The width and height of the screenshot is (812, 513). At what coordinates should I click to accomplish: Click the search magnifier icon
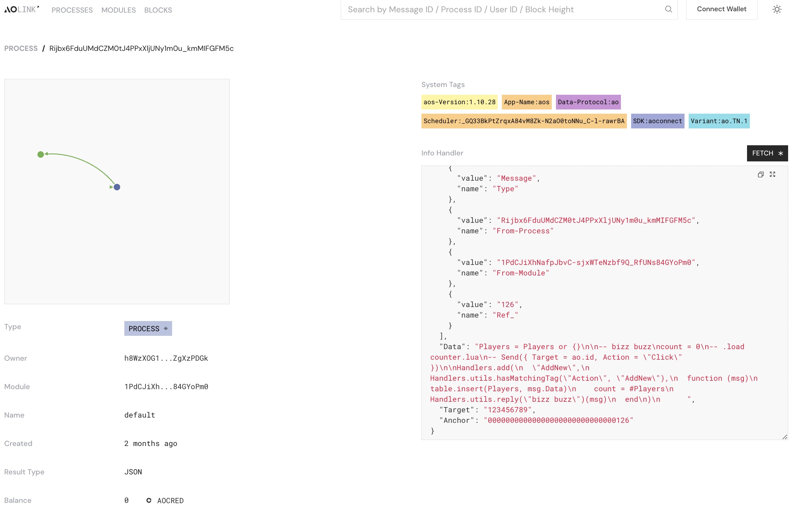[x=669, y=9]
